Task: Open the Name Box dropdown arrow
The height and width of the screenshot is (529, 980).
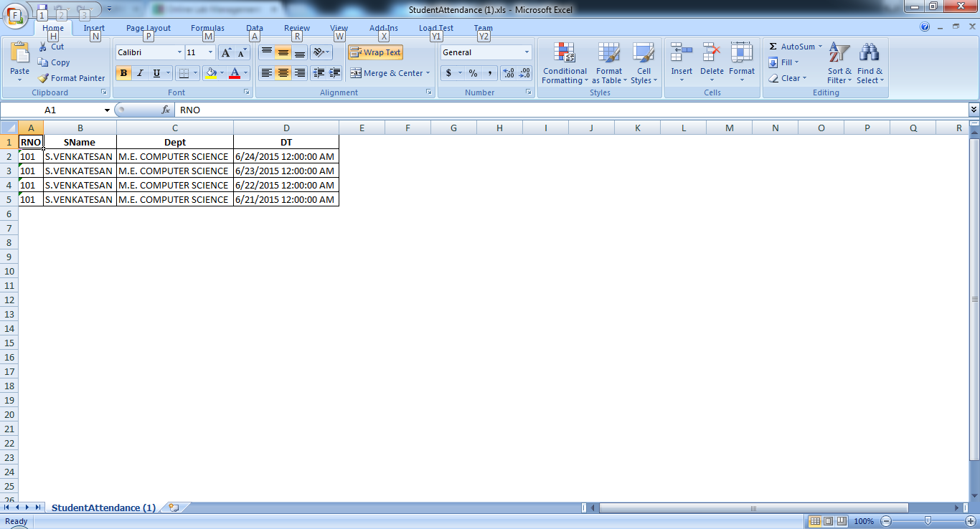Action: click(x=107, y=110)
